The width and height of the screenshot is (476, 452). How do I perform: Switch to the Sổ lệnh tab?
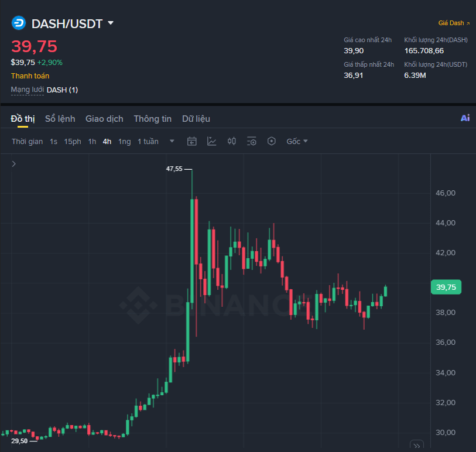(x=60, y=119)
